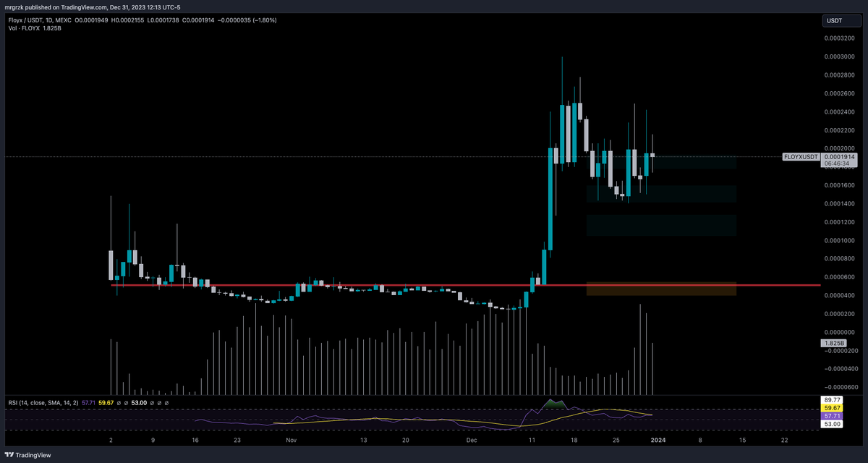Click the 1.825B volume axis label
868x463 pixels.
[x=834, y=342]
